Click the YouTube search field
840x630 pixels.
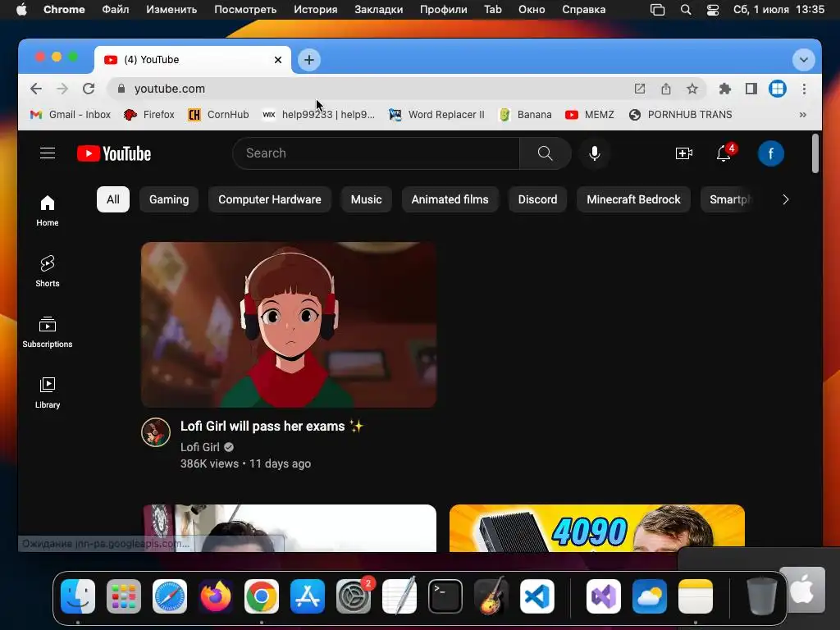coord(376,153)
